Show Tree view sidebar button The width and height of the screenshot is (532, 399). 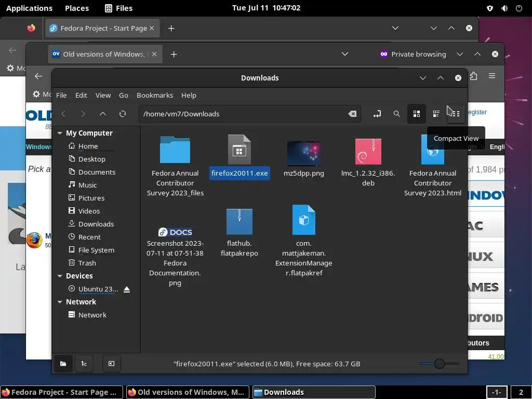[x=84, y=364]
